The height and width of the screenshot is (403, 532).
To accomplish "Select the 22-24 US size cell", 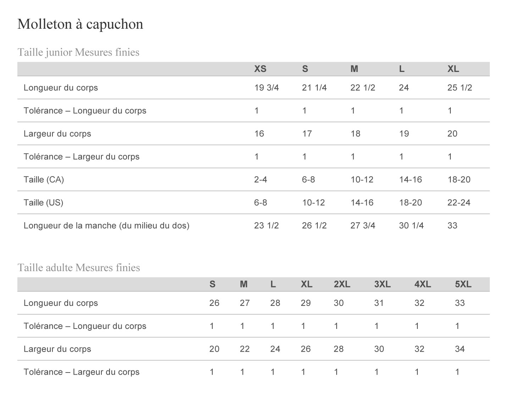I will (459, 202).
